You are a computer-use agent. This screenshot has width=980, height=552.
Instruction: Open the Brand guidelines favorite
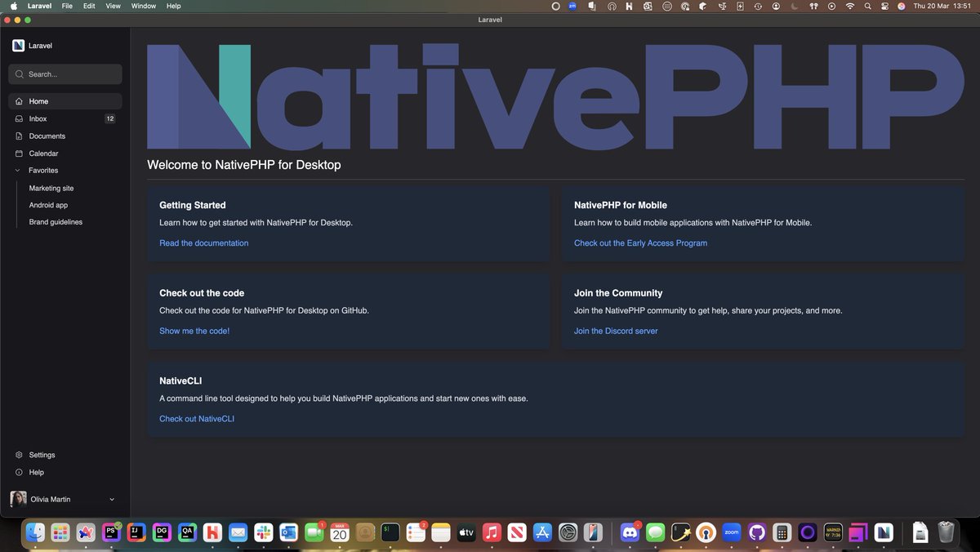pos(56,222)
